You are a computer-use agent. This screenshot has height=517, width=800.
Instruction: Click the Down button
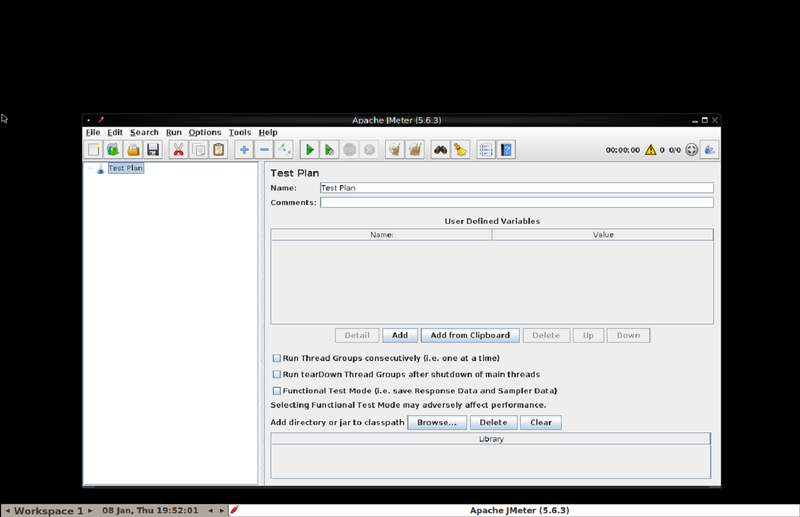[x=628, y=335]
